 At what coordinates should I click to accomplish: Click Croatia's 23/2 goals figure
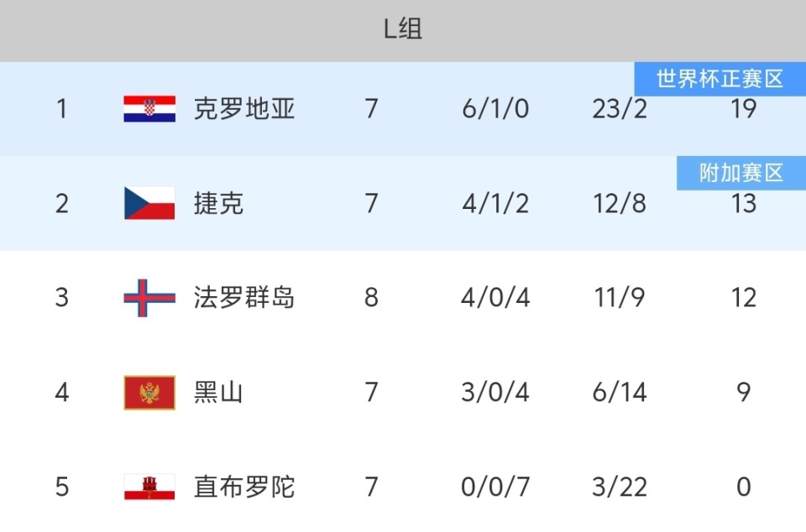620,109
